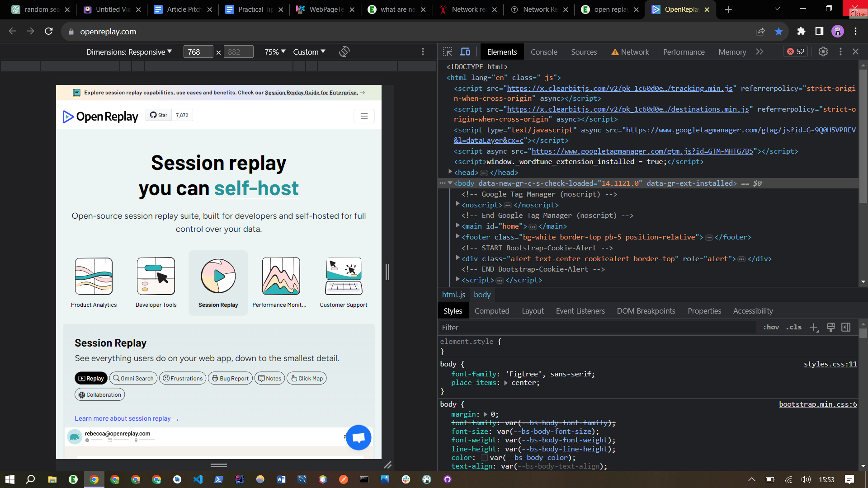
Task: Toggle the .cls class editor
Action: [793, 327]
